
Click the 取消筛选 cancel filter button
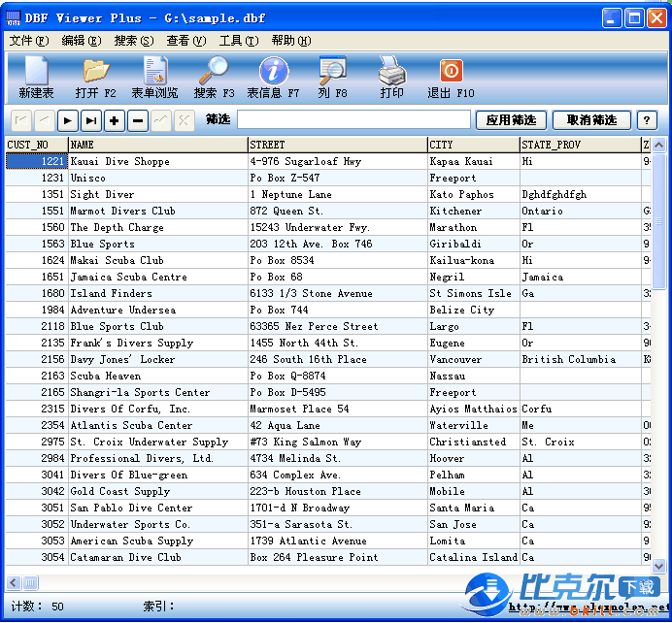point(591,120)
